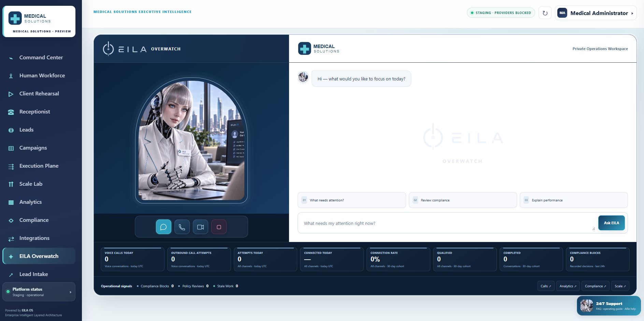This screenshot has height=321, width=644.
Task: Click the Receptionist telephone icon
Action: point(11,112)
